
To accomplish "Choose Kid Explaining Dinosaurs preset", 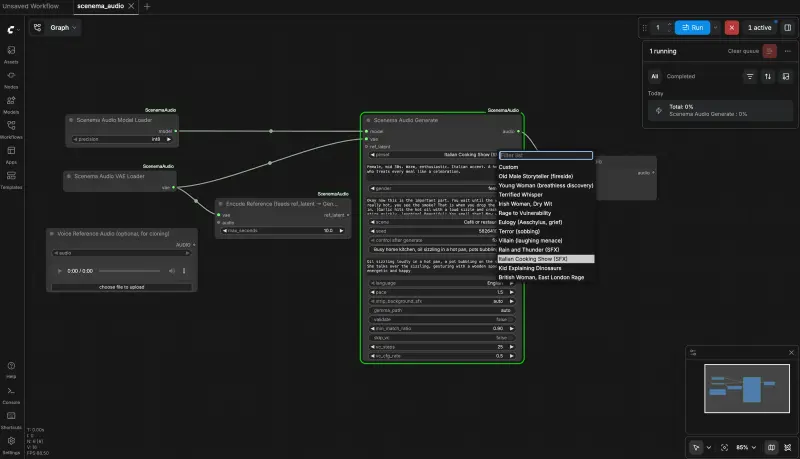I will tap(530, 268).
